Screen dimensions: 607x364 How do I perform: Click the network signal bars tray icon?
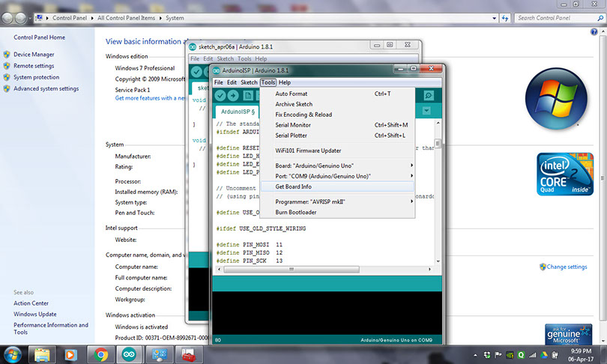532,355
